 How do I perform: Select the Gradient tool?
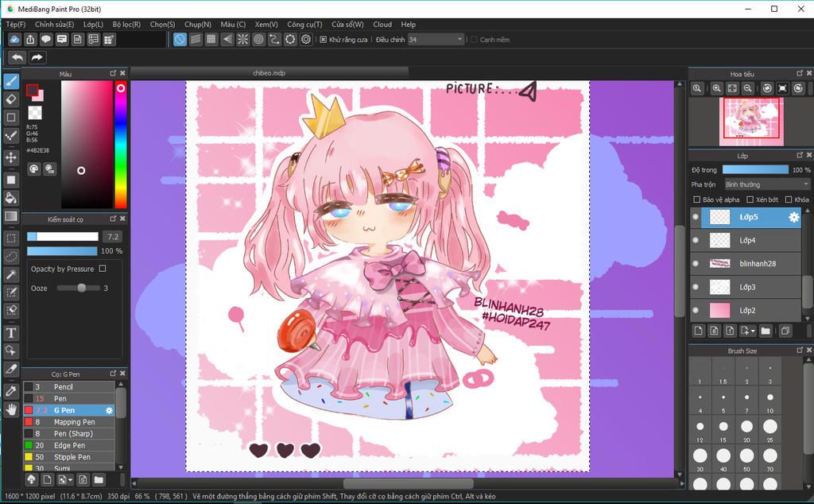coord(11,216)
